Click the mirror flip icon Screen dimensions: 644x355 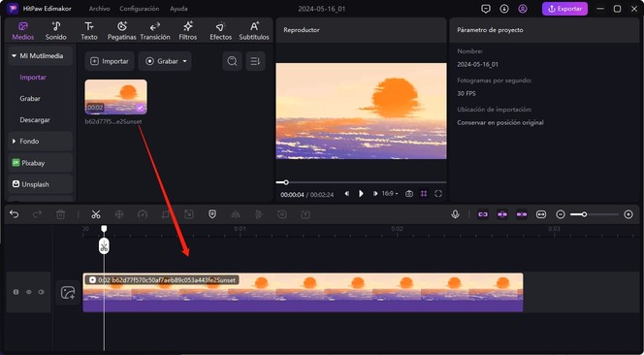click(x=236, y=214)
